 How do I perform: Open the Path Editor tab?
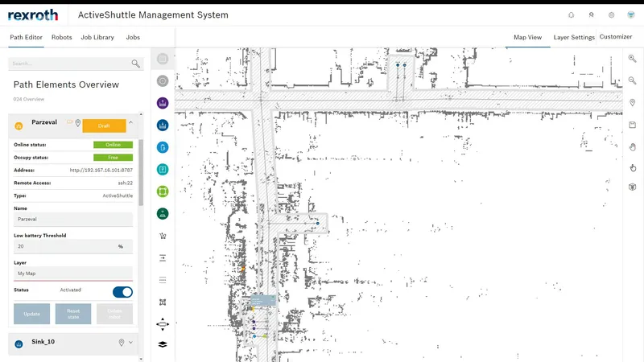[26, 37]
